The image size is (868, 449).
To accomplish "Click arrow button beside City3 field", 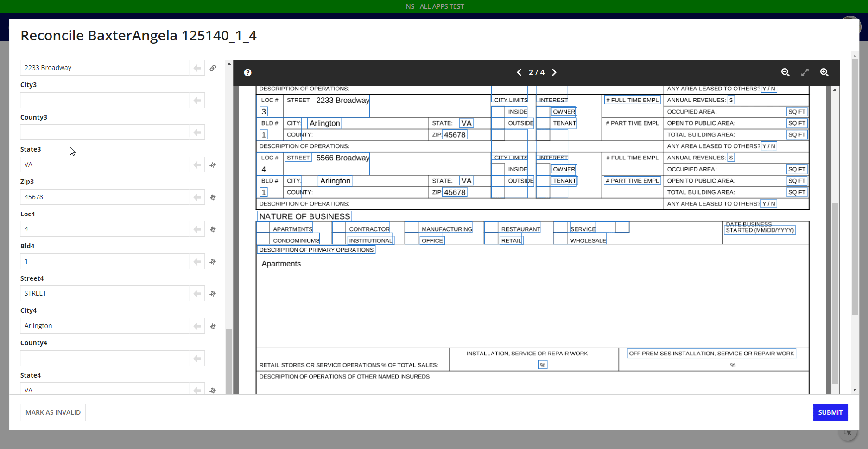I will [197, 100].
